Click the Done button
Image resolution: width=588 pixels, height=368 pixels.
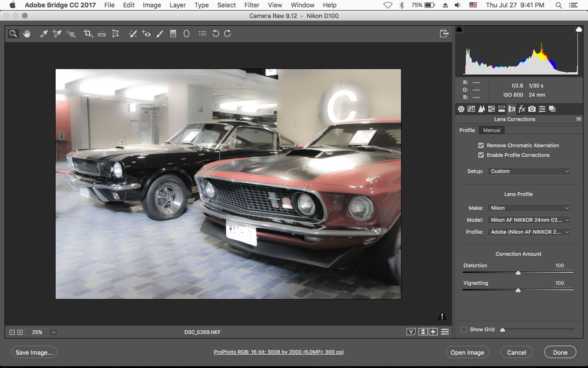click(x=560, y=352)
